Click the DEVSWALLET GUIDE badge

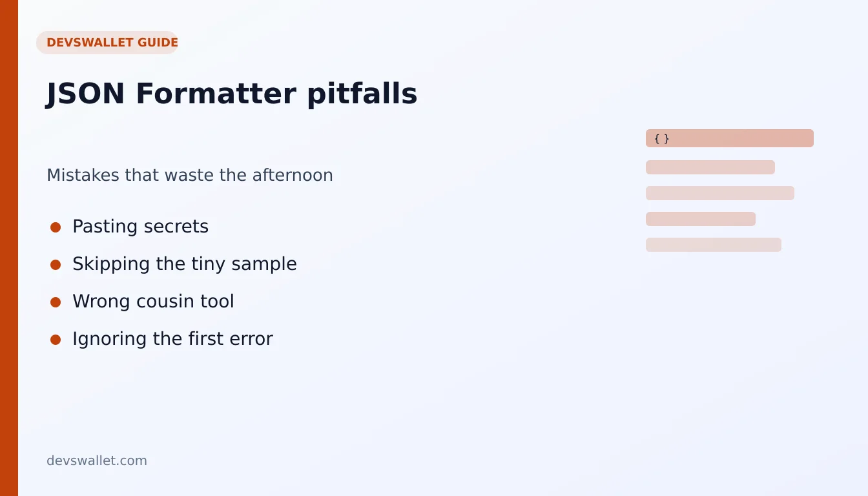(x=107, y=43)
